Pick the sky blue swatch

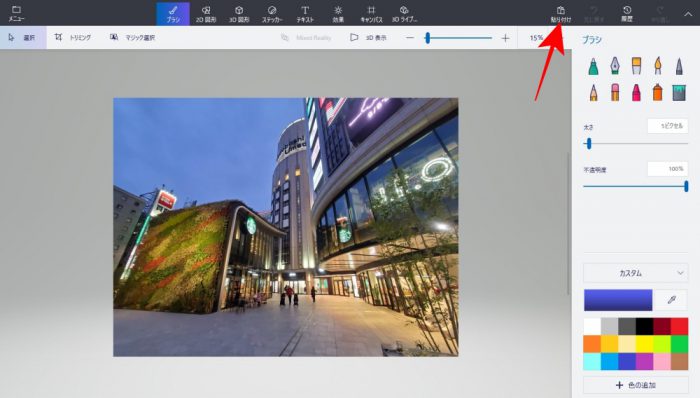(610, 361)
